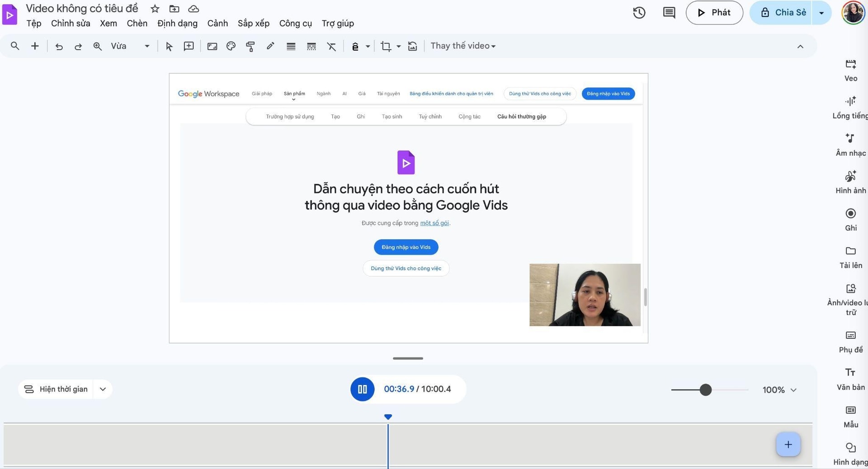The height and width of the screenshot is (469, 868).
Task: Open the comments panel icon
Action: pos(669,13)
